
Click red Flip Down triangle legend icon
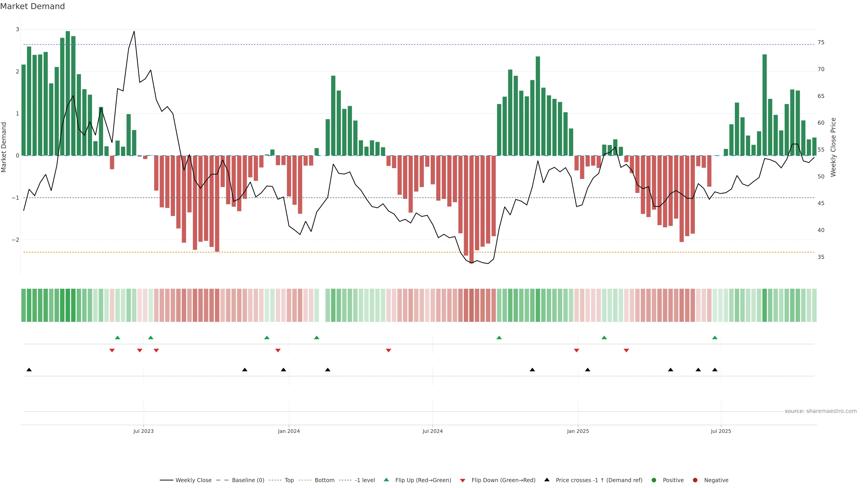tap(463, 480)
